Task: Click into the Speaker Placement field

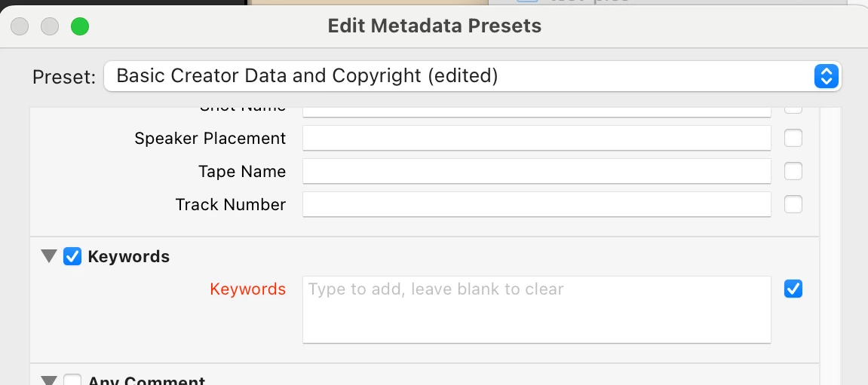Action: click(536, 139)
